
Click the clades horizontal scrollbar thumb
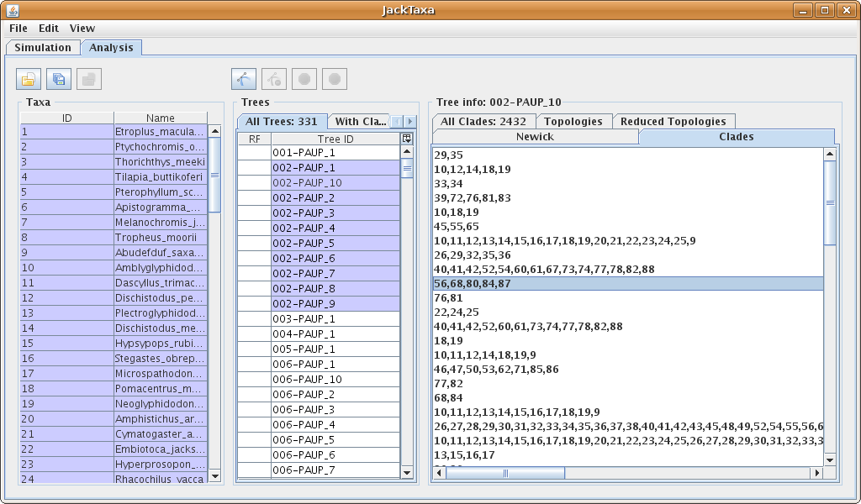[505, 472]
